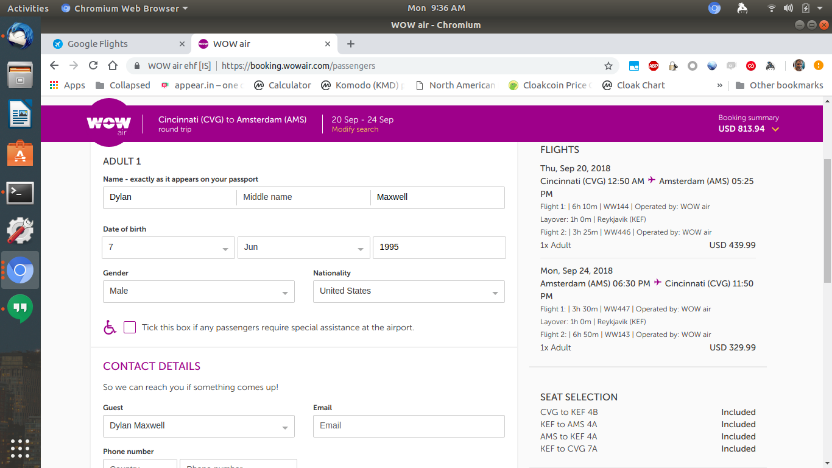Select the Chromium icon in dock
This screenshot has width=832, height=468.
pyautogui.click(x=20, y=271)
